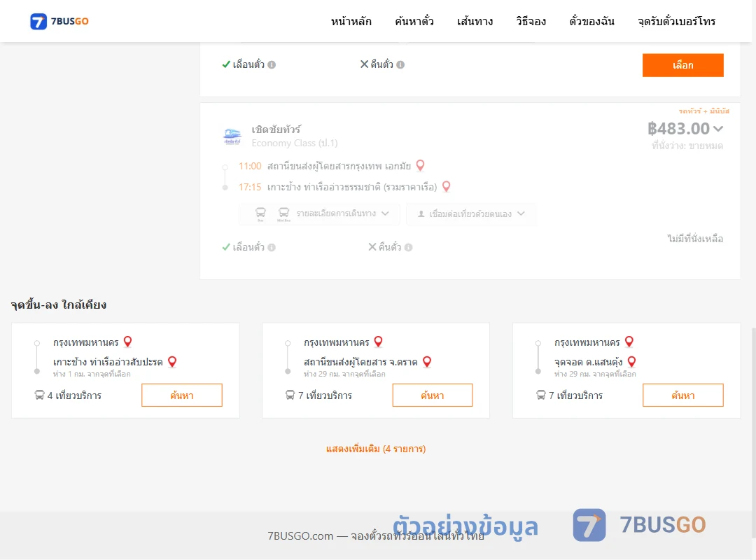This screenshot has width=756, height=560.
Task: Expand รายละเอียดการเดินทาง trip details
Action: 320,213
